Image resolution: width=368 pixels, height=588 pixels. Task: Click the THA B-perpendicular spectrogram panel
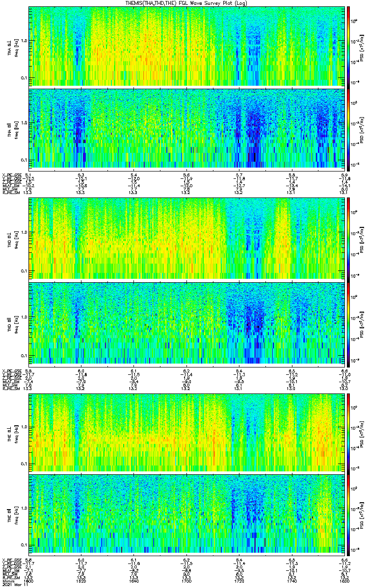pyautogui.click(x=186, y=46)
